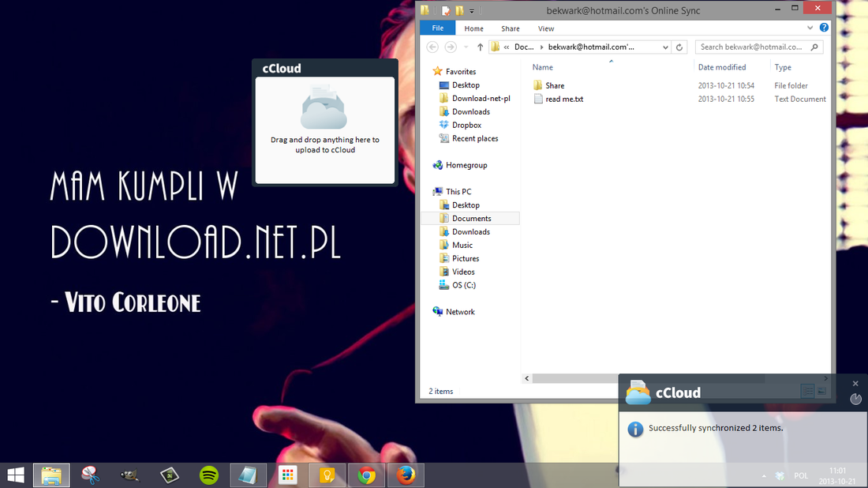Click the Dropbox icon in the system tray
This screenshot has height=488, width=868.
(x=780, y=476)
